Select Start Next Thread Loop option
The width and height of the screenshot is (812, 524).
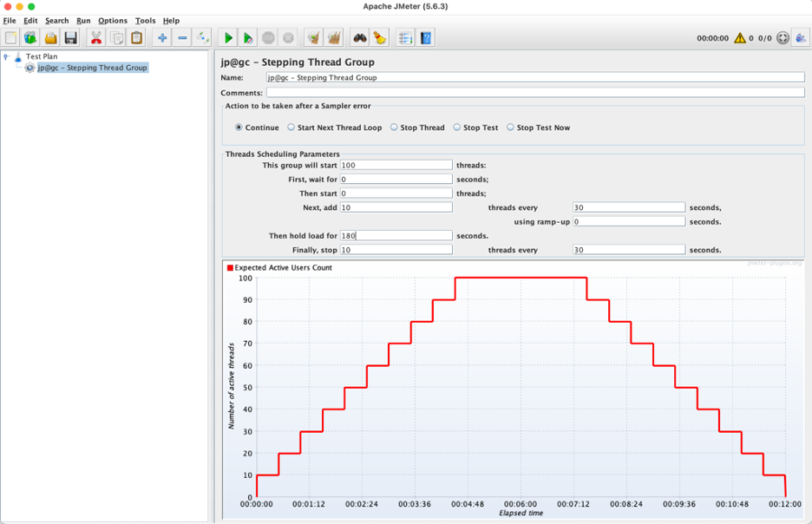click(x=291, y=128)
